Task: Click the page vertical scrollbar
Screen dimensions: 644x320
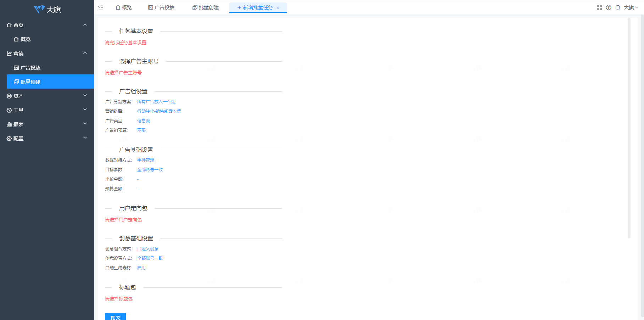Action: [x=629, y=128]
